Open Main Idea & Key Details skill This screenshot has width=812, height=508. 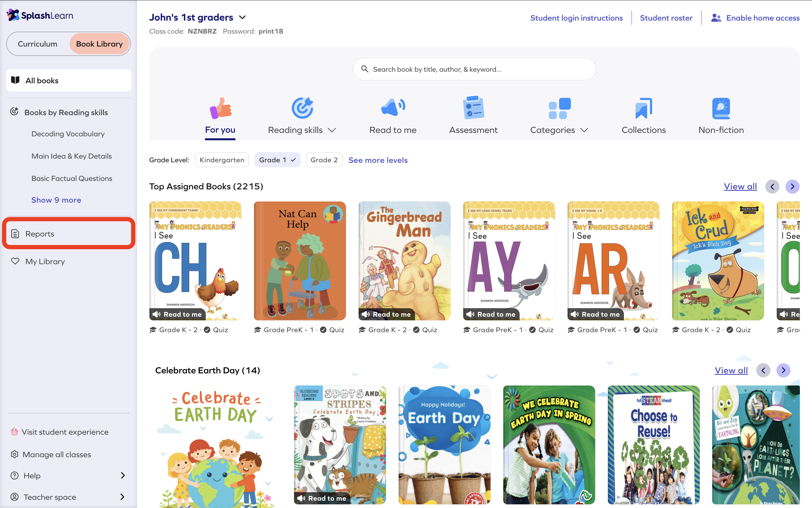(x=71, y=156)
